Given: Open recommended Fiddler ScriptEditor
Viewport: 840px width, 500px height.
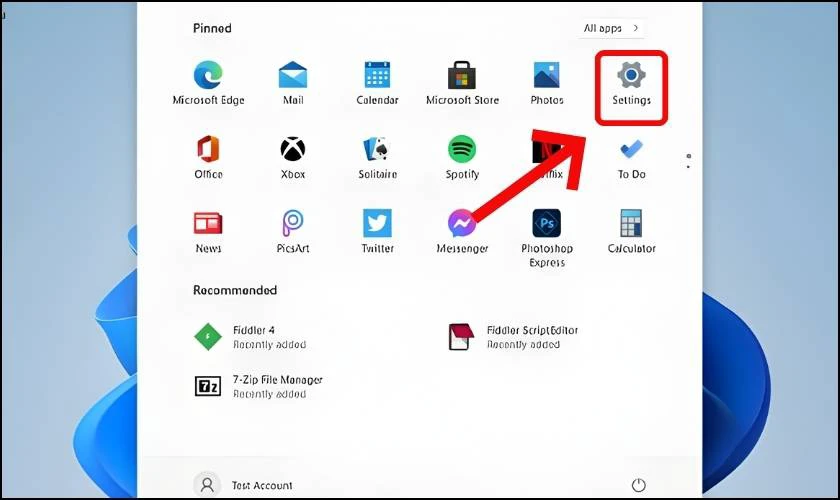Looking at the screenshot, I should (x=513, y=337).
